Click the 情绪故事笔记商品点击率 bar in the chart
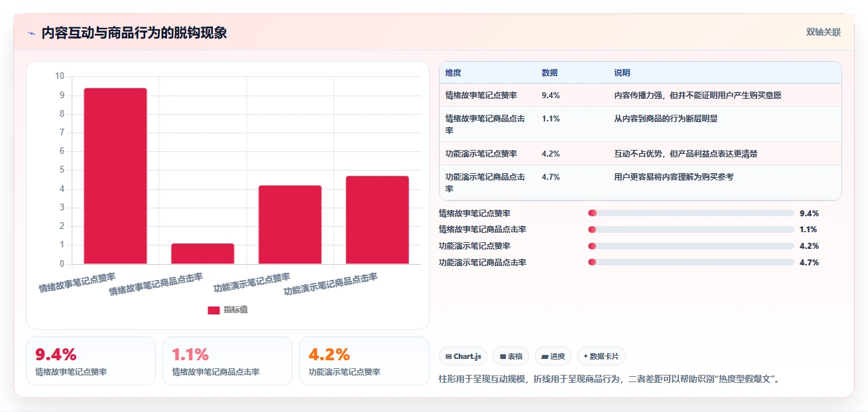 click(x=203, y=253)
